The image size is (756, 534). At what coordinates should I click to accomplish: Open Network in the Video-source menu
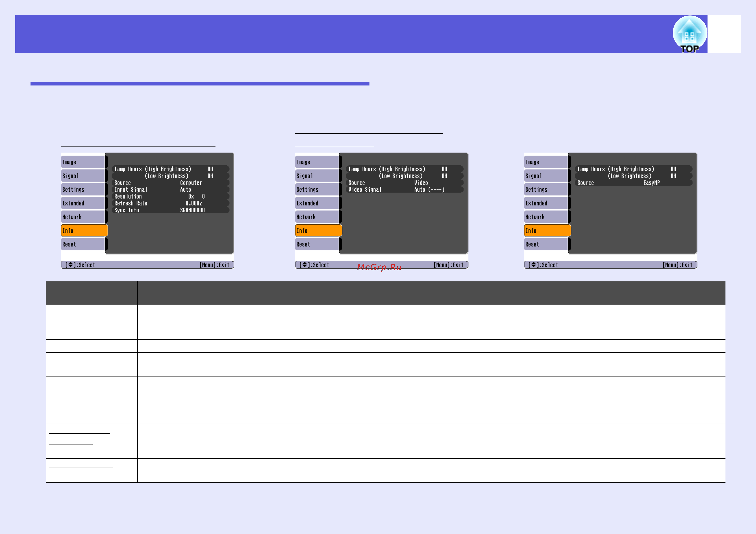(317, 217)
